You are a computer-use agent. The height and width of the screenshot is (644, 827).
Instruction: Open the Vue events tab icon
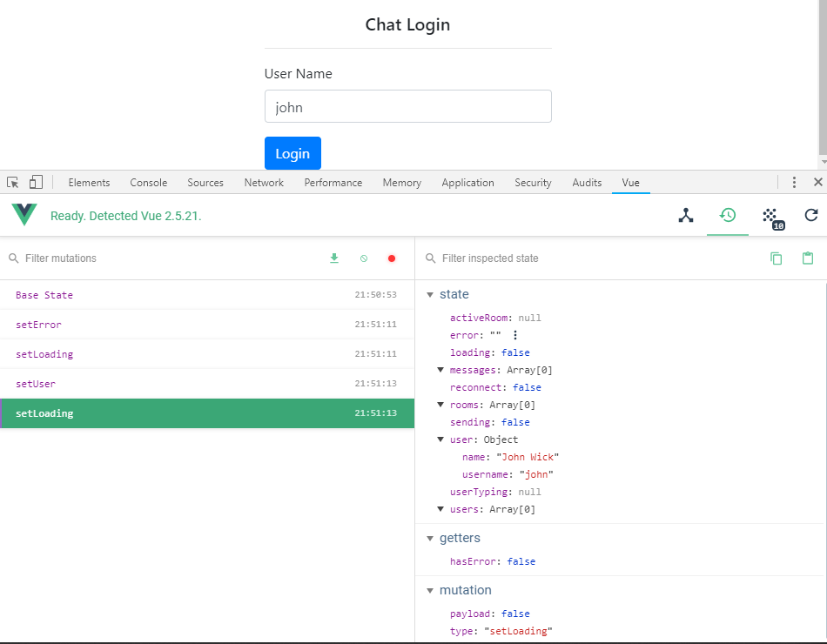click(x=773, y=218)
